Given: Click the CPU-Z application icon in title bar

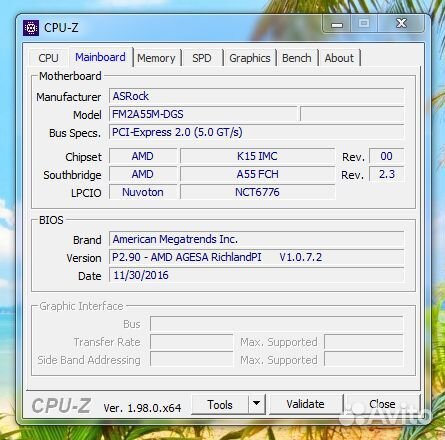Looking at the screenshot, I should (x=31, y=28).
